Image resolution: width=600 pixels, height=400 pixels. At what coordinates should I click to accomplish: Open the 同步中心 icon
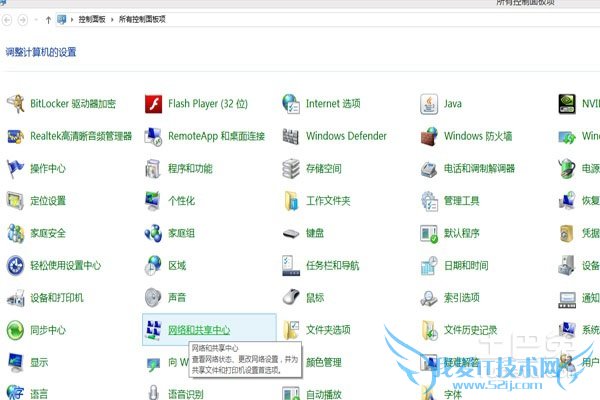tap(15, 330)
